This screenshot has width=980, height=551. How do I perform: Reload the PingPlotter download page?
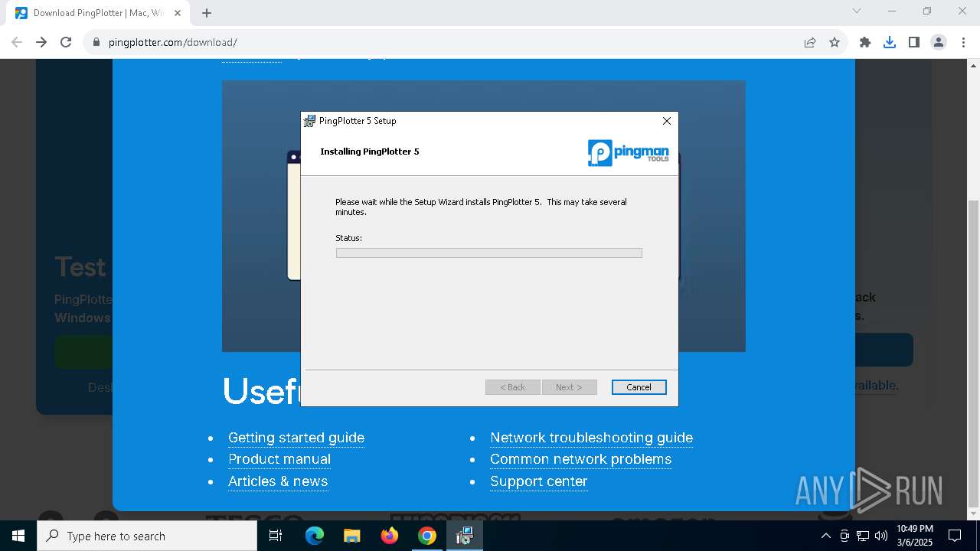66,42
